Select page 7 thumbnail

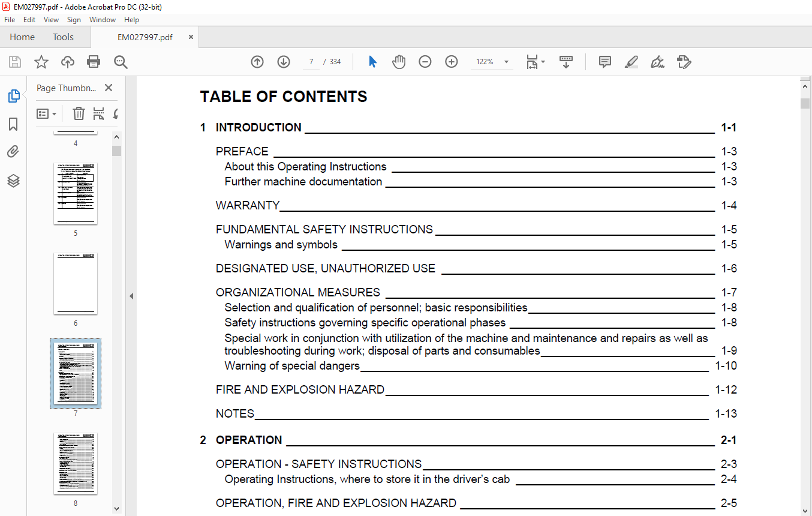click(x=76, y=373)
